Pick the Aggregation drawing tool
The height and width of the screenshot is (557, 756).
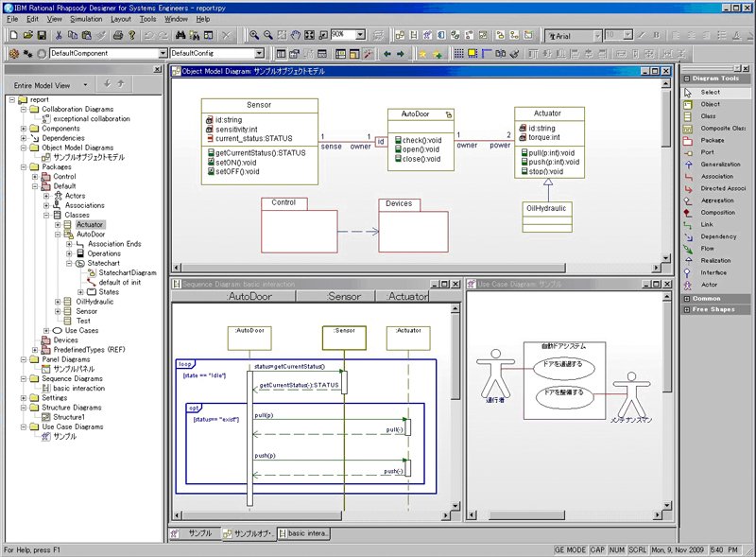pos(716,200)
